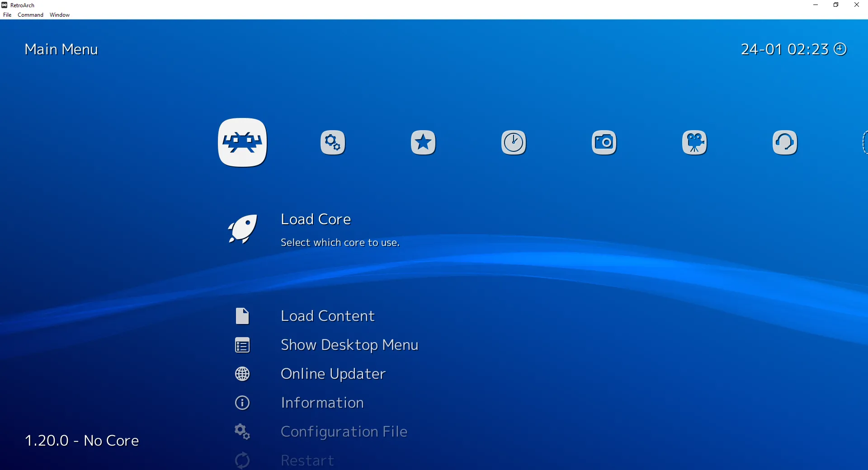Open the History clock icon
The height and width of the screenshot is (470, 868).
tap(514, 142)
